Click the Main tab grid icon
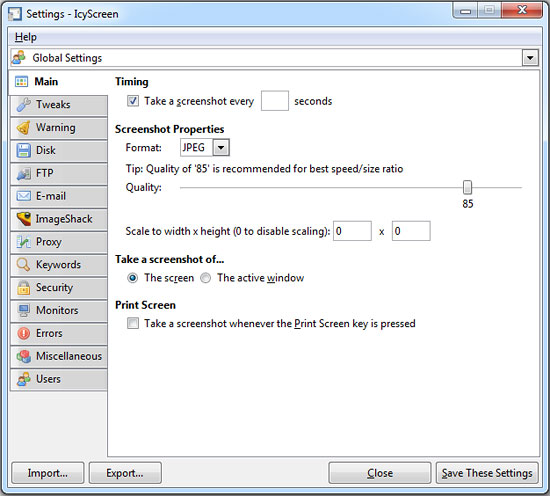This screenshot has width=550, height=496. click(21, 82)
